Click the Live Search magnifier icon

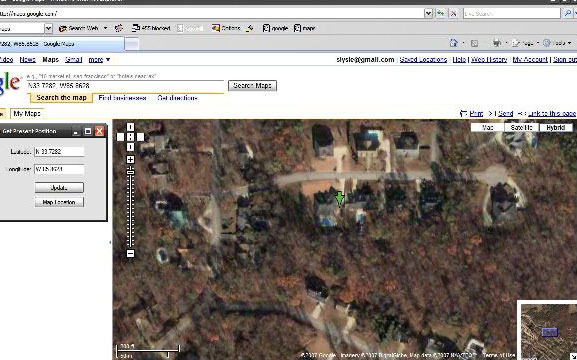pyautogui.click(x=567, y=14)
